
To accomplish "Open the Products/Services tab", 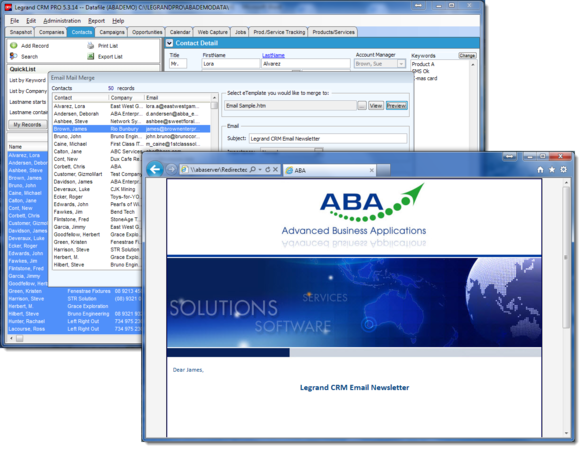I will coord(333,32).
